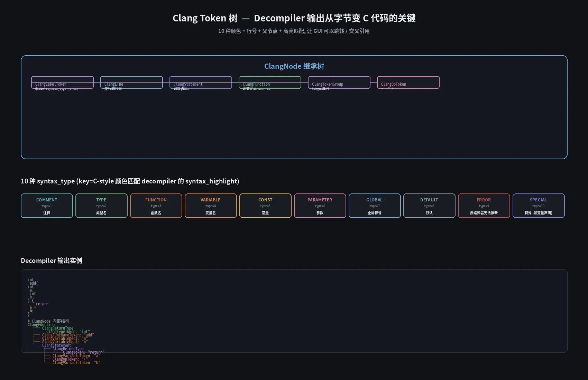Click the "反编译器无法推断" text in the ERROR card
The image size is (588, 380).
pyautogui.click(x=484, y=213)
